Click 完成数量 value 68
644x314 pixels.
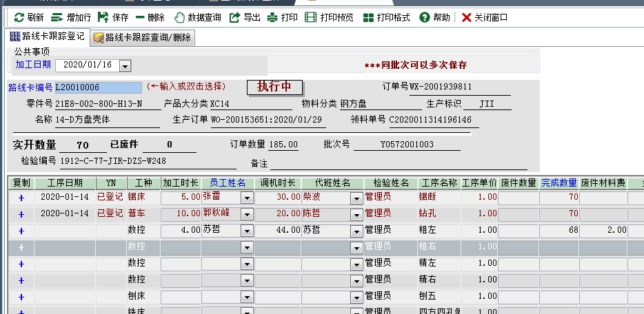(574, 230)
